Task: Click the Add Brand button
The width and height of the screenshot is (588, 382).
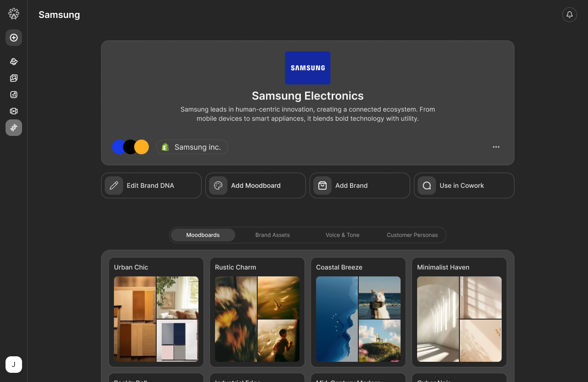Action: click(x=360, y=185)
